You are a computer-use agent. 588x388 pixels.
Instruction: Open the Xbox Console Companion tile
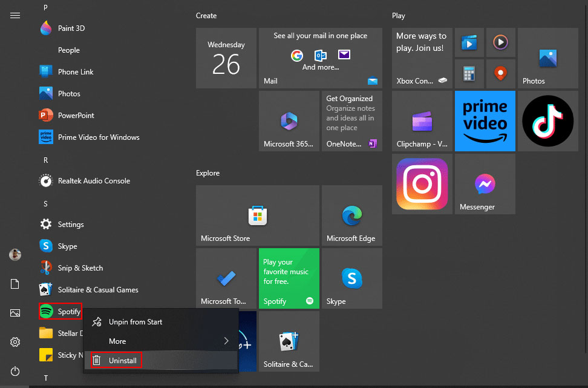coord(422,58)
